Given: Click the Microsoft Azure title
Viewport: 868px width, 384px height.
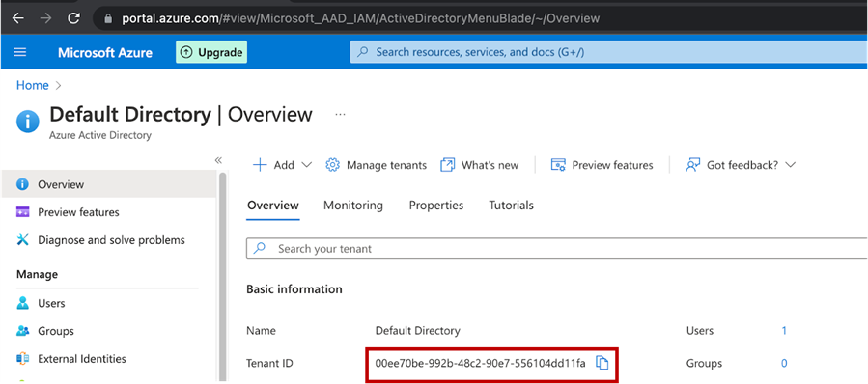Looking at the screenshot, I should click(x=105, y=52).
